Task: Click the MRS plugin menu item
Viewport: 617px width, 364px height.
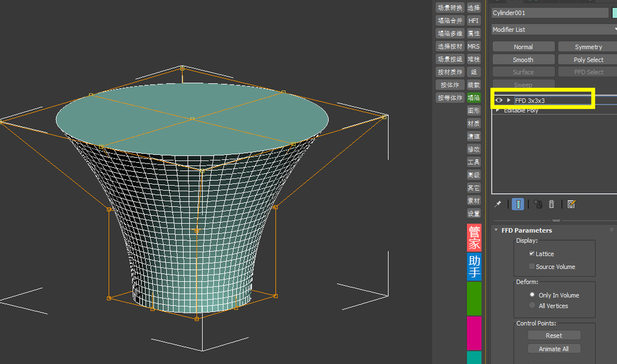Action: click(x=474, y=46)
